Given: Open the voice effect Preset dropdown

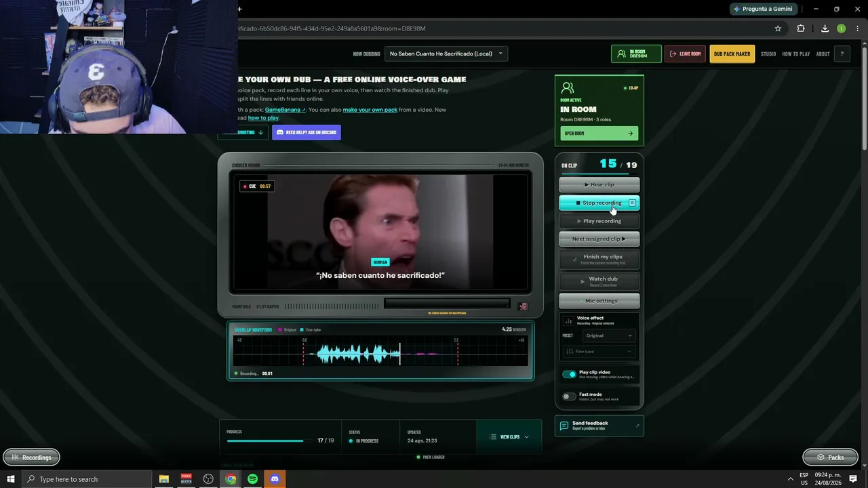Looking at the screenshot, I should (x=608, y=335).
